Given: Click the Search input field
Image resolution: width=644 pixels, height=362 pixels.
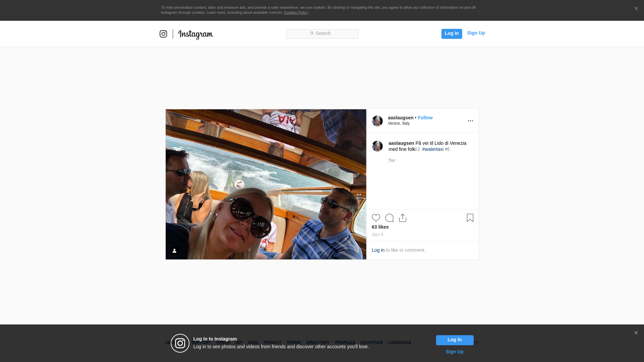Looking at the screenshot, I should [x=322, y=34].
